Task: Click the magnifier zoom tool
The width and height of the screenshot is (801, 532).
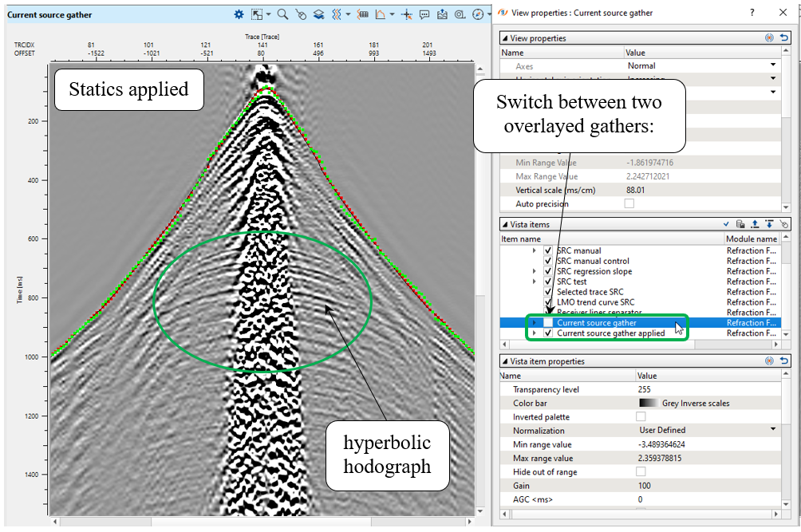Action: click(x=282, y=14)
